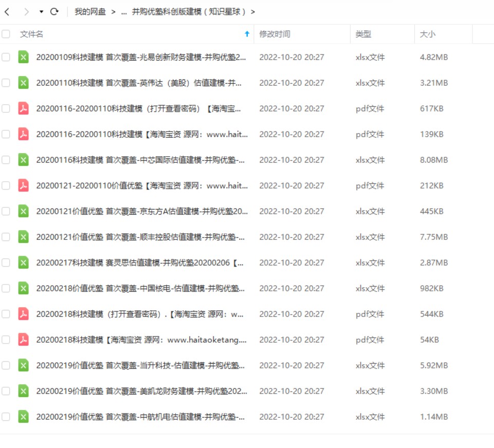Open the 20200218价值优塾 中国核电 file name
The width and height of the screenshot is (494, 448).
pos(140,288)
